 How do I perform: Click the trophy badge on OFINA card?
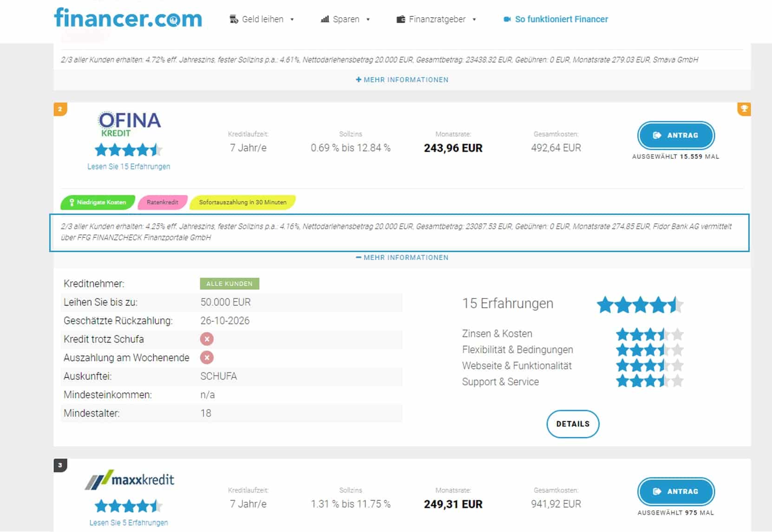point(744,109)
